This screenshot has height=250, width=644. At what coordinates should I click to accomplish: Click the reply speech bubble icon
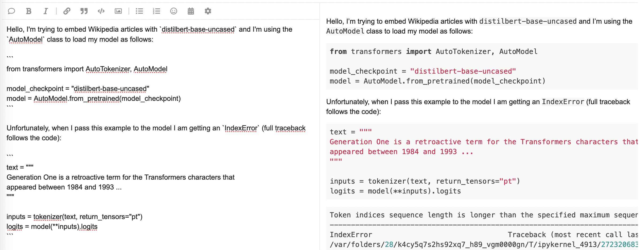pos(11,11)
